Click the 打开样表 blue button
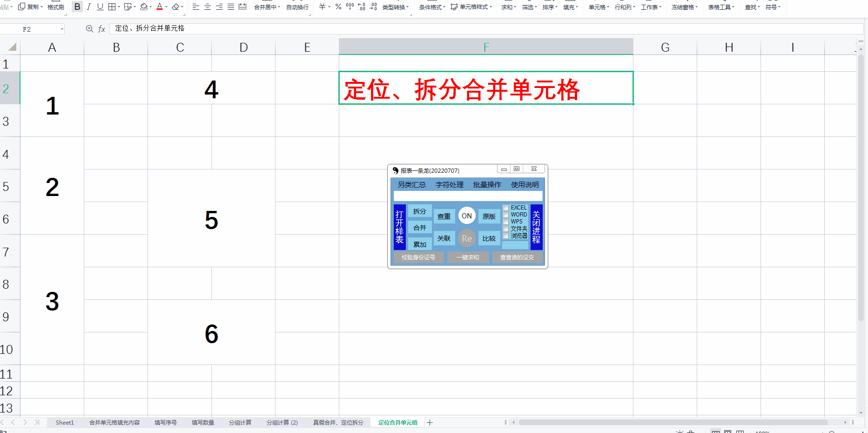This screenshot has height=433, width=868. (399, 227)
